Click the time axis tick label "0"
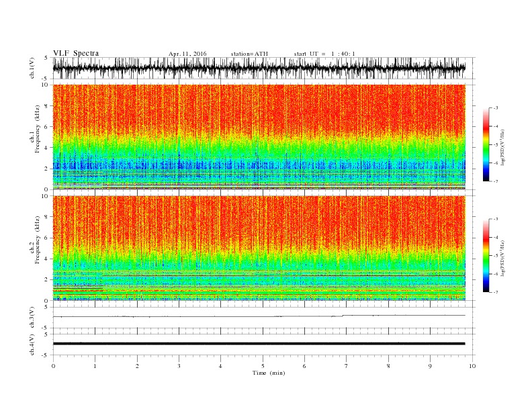532x411 pixels. tap(53, 366)
